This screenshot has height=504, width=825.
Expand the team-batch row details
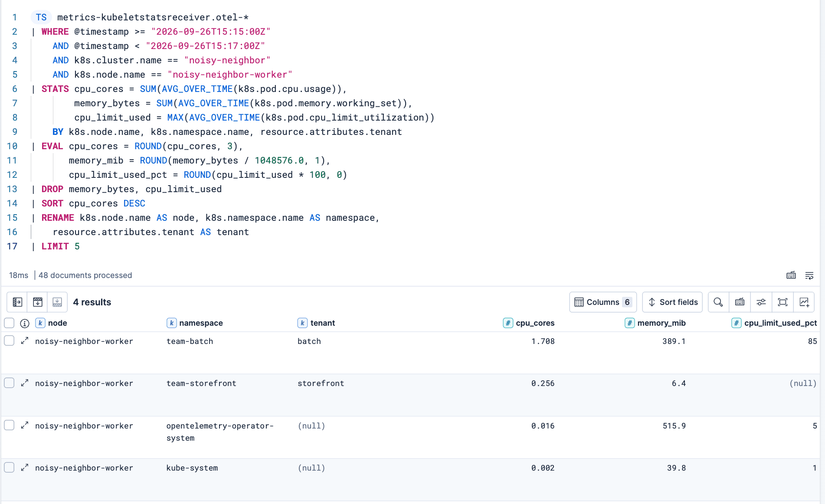25,341
